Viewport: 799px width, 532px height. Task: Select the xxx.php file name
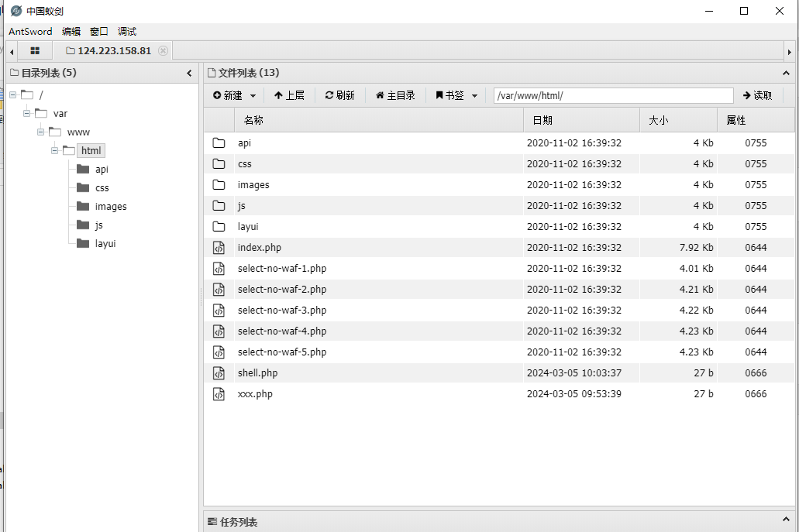click(255, 393)
